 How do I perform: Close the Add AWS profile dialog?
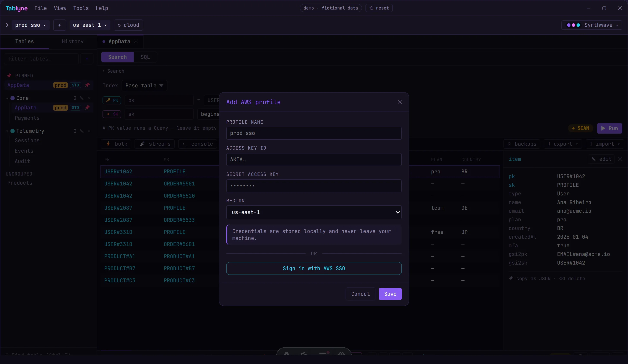[x=399, y=102]
